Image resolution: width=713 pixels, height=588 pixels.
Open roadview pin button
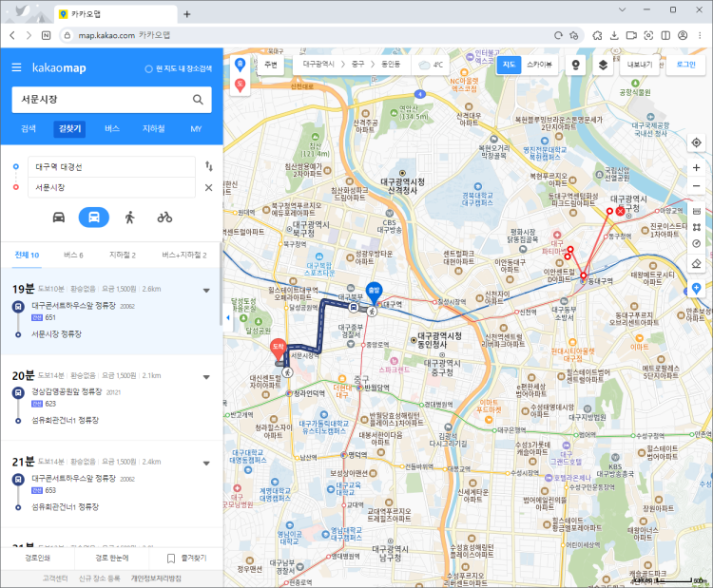[576, 65]
